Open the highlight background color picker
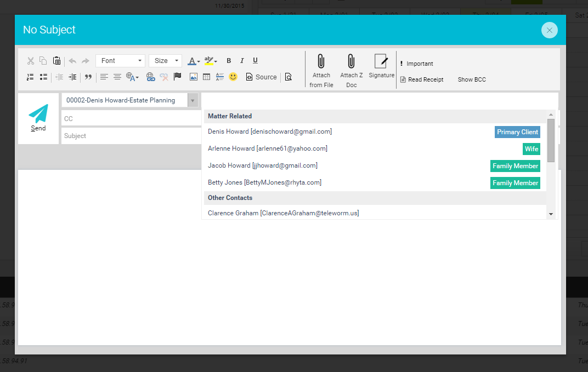This screenshot has width=588, height=372. 211,61
